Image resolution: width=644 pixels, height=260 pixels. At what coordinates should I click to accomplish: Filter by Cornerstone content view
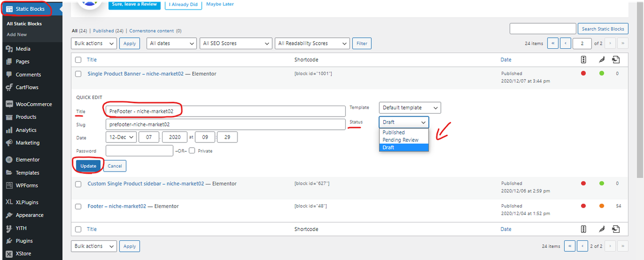(155, 31)
